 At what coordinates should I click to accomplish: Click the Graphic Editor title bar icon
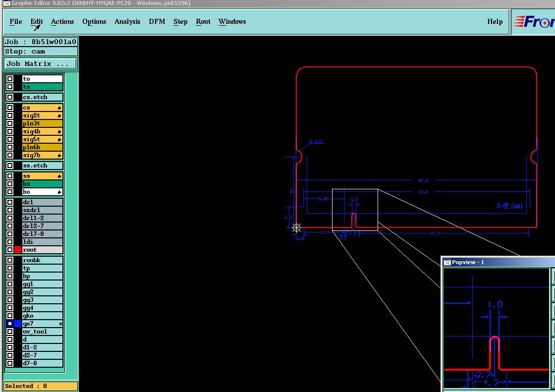[6, 3]
